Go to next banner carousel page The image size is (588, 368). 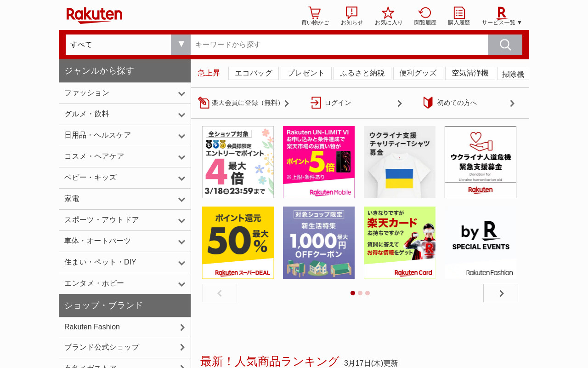click(501, 293)
